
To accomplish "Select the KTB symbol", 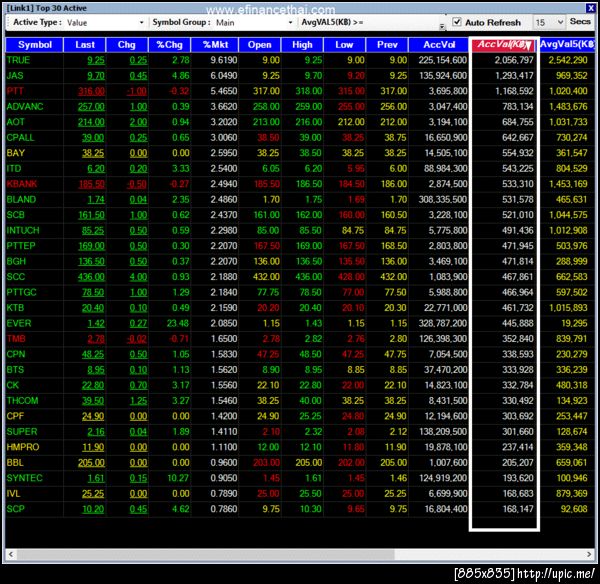I will (15, 308).
